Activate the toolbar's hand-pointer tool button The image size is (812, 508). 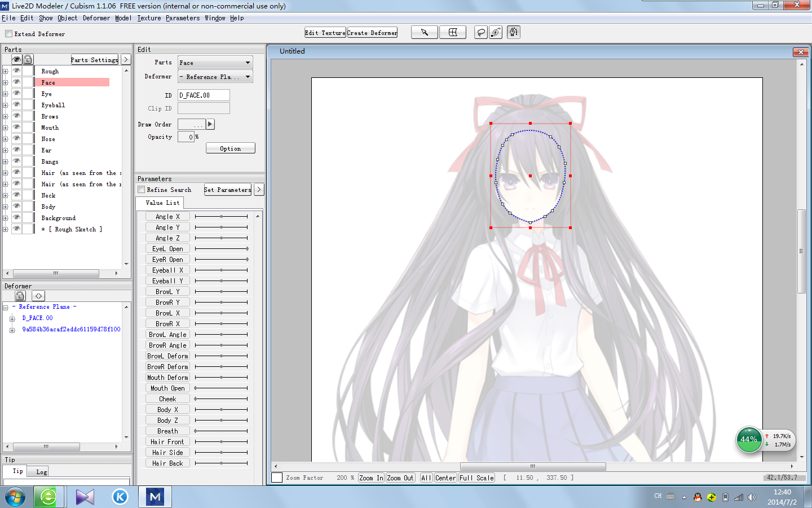pyautogui.click(x=513, y=32)
